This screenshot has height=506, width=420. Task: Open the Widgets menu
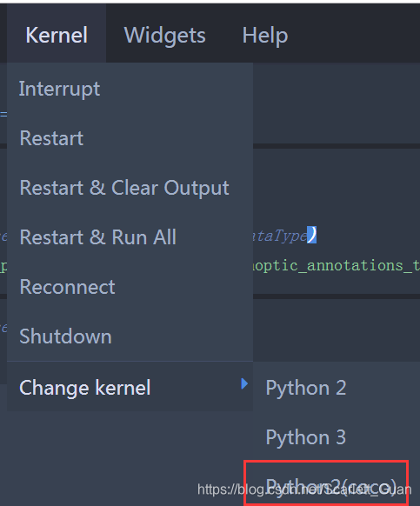(164, 35)
